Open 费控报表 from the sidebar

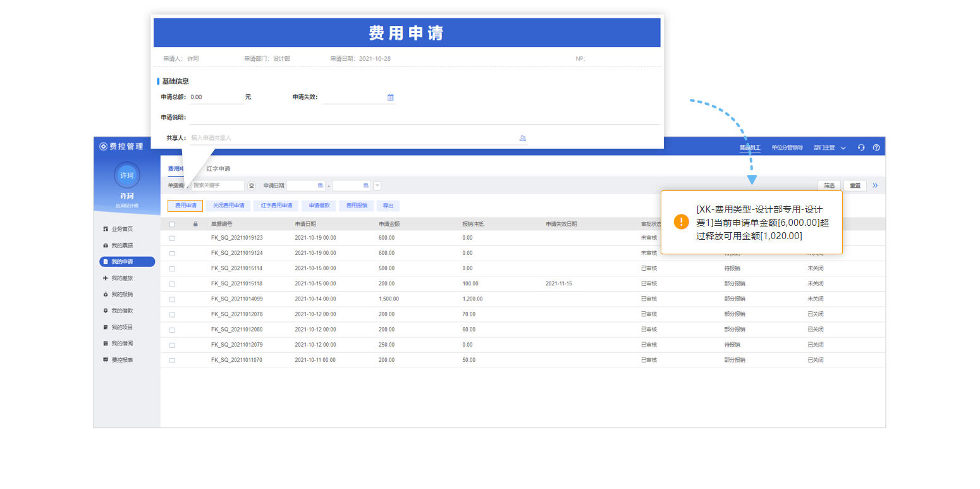click(125, 359)
